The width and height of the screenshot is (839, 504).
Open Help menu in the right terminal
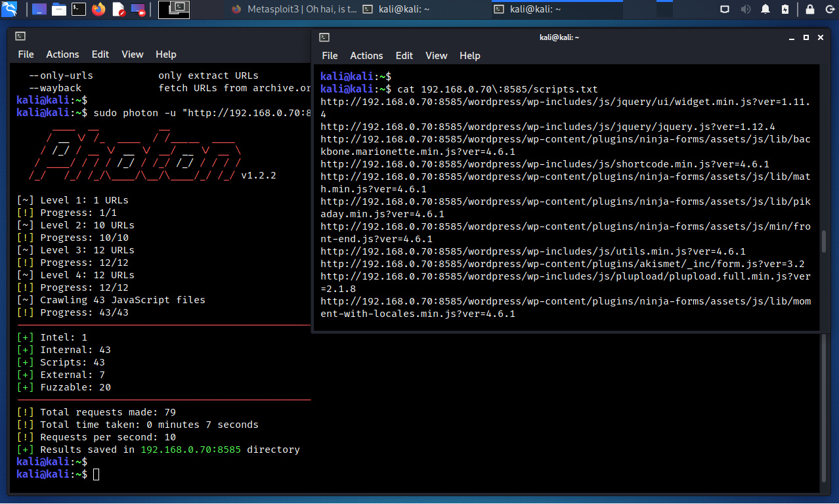click(470, 56)
